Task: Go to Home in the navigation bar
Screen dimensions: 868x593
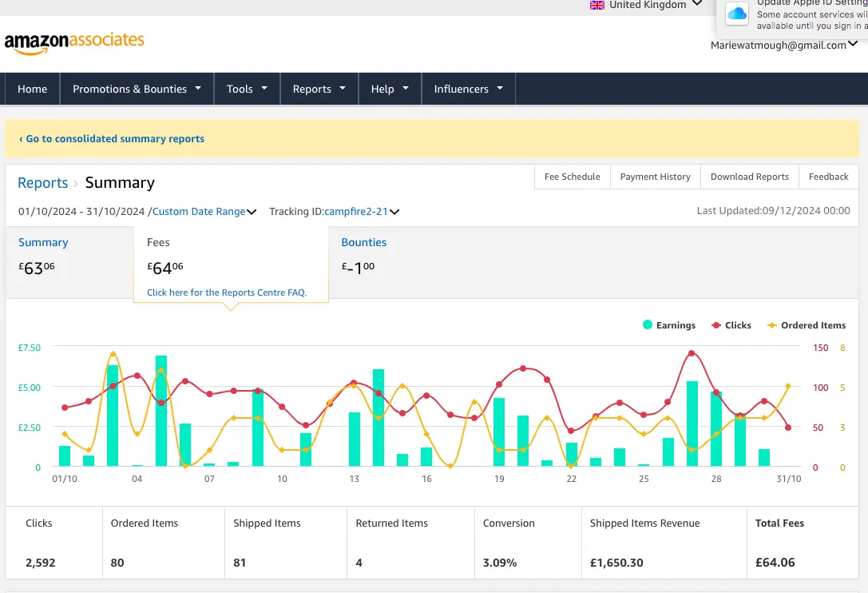Action: point(32,89)
